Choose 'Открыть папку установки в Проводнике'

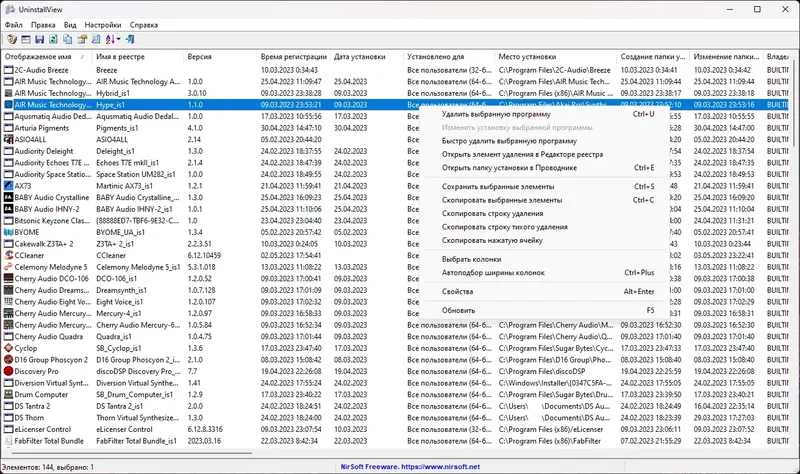(544, 167)
